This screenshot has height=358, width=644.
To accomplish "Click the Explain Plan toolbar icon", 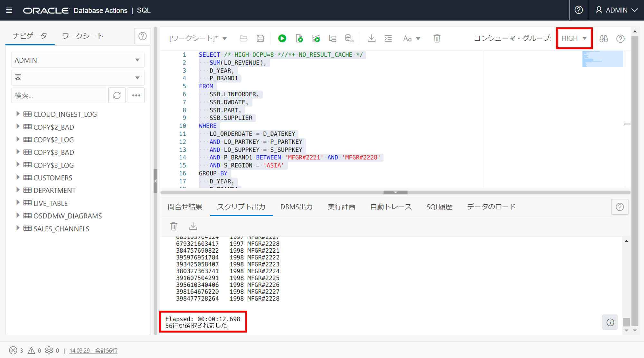I will coord(333,39).
